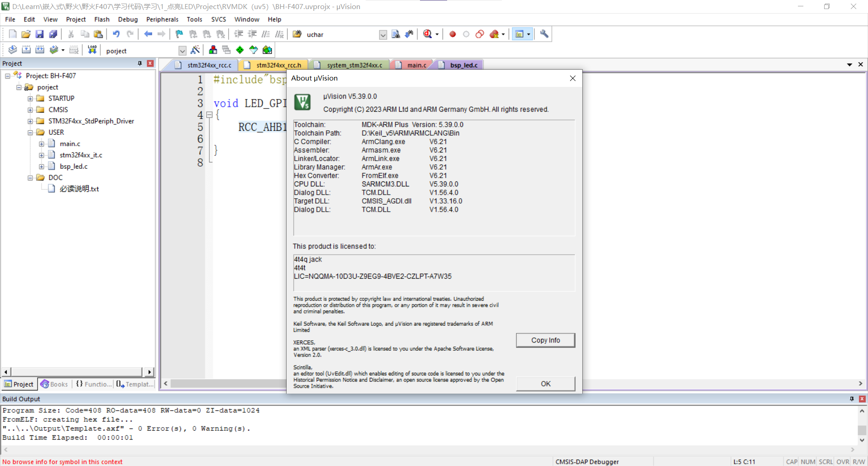Create a new file from the toolbar
The image size is (868, 466).
tap(13, 34)
